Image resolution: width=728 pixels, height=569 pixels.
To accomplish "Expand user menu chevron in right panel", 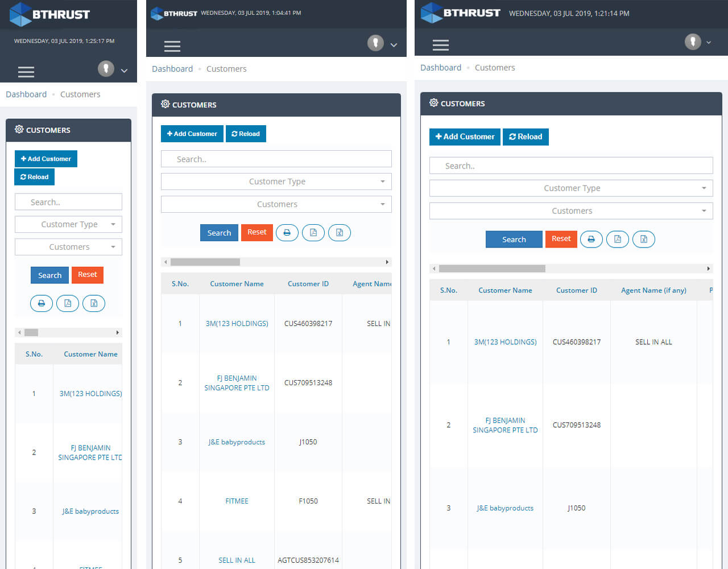I will click(x=709, y=43).
